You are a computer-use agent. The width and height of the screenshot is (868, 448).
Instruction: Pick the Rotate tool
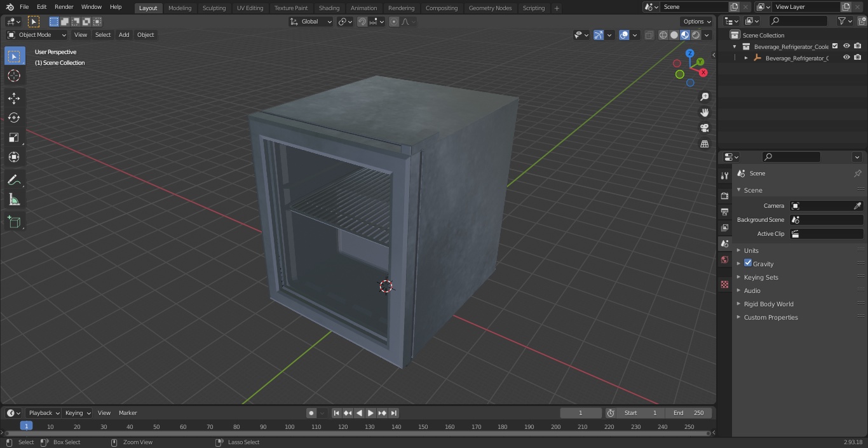[x=14, y=118]
